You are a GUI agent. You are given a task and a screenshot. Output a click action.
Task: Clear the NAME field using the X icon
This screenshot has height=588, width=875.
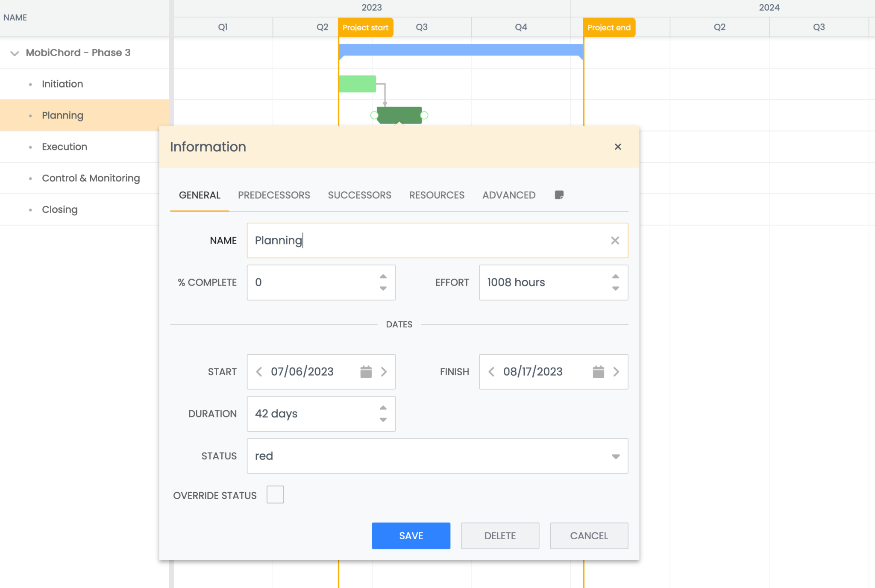[615, 240]
